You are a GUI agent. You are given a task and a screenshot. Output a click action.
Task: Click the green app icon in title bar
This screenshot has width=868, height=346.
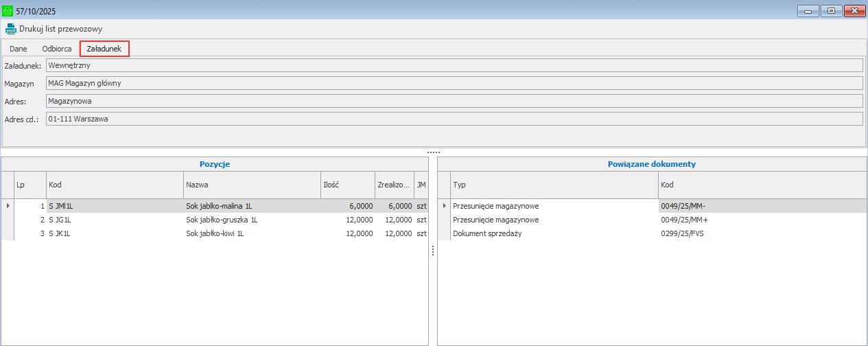[8, 10]
